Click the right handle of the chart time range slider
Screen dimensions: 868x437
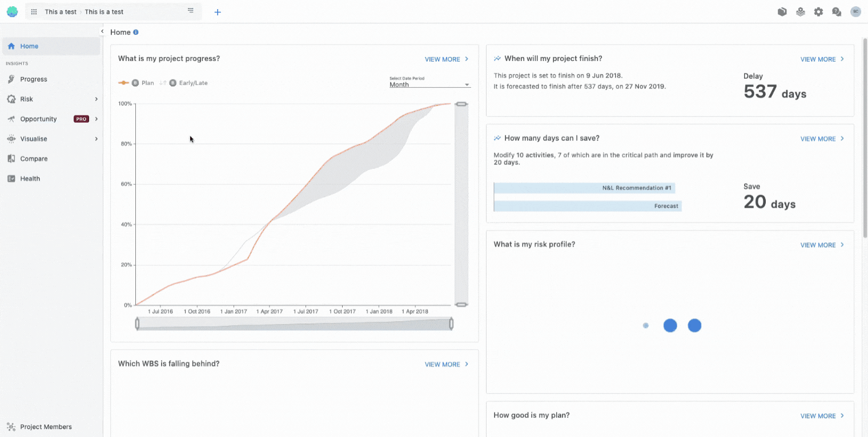click(x=451, y=324)
